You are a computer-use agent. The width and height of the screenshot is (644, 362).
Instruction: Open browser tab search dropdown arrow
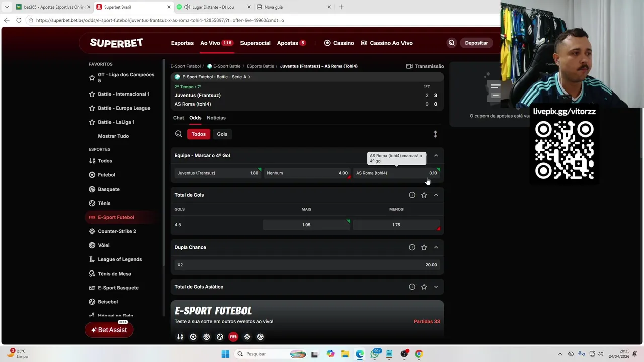7,7
